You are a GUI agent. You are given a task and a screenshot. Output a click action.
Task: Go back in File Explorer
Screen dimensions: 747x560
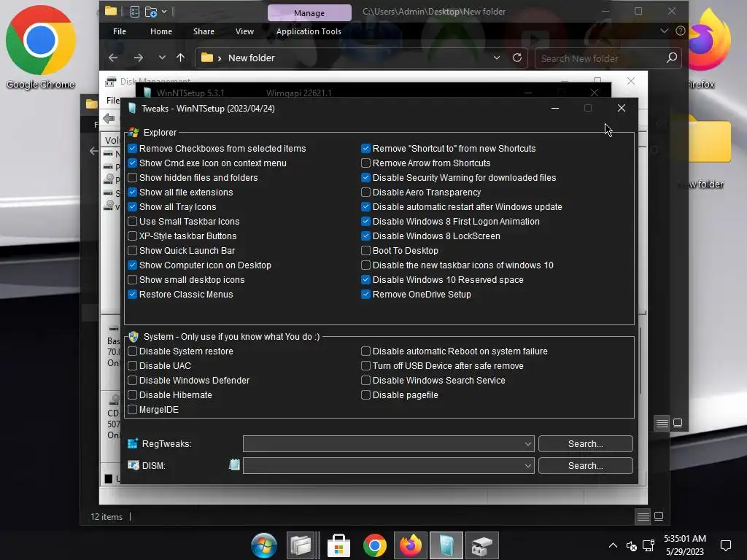(x=113, y=58)
